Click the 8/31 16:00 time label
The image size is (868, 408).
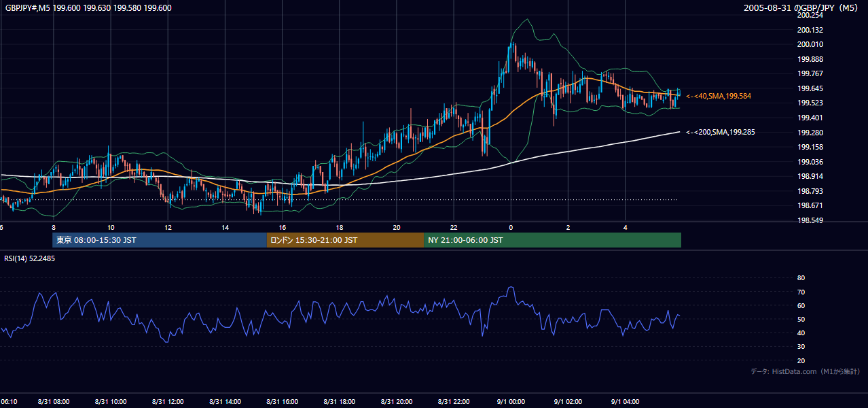tap(282, 402)
